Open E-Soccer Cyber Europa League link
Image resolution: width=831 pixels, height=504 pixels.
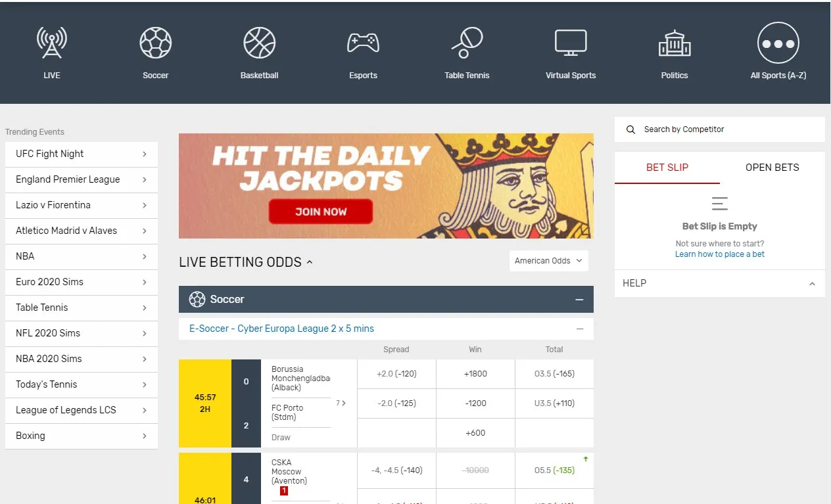(x=281, y=329)
